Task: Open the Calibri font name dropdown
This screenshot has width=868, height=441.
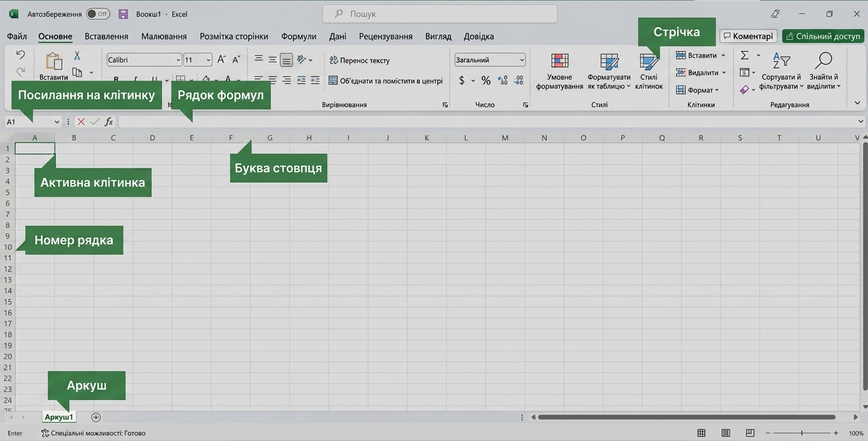Action: [179, 60]
